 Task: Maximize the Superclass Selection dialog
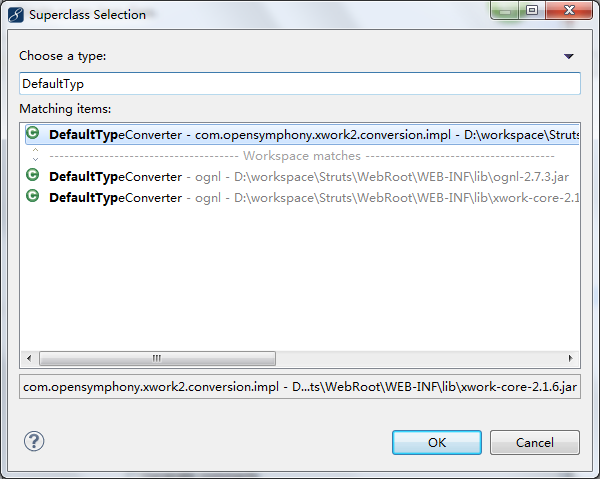(x=532, y=10)
